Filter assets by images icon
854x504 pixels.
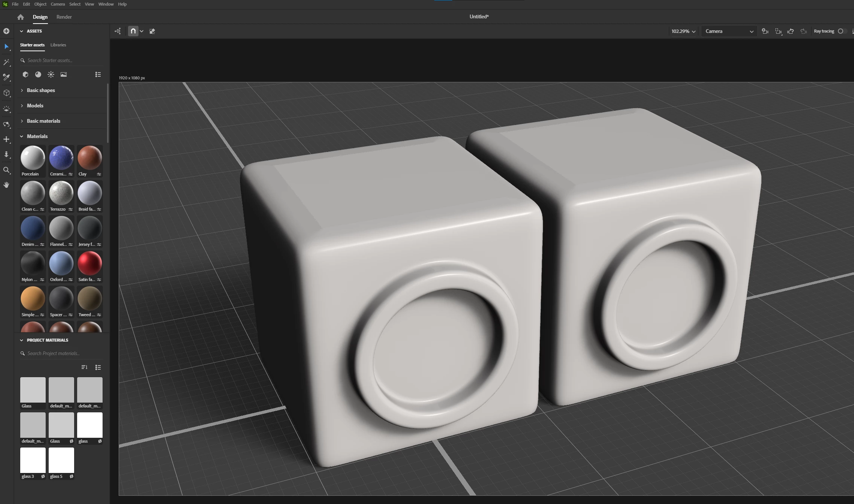coord(64,74)
